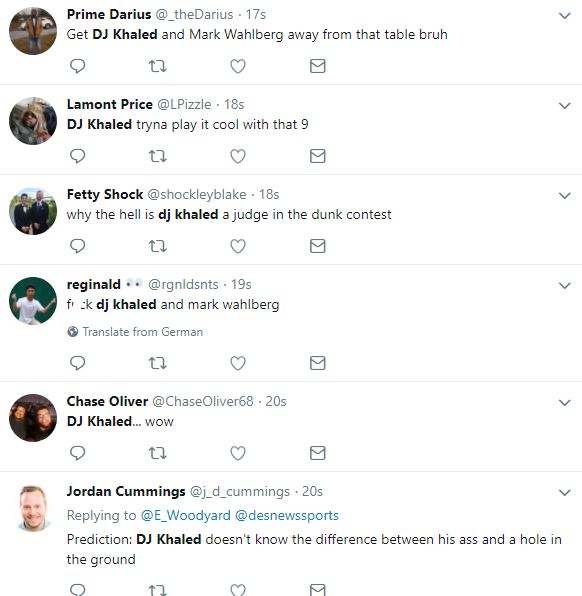Like Fetty Shock's dunk contest tweet
Screen dimensions: 582x596
click(238, 246)
